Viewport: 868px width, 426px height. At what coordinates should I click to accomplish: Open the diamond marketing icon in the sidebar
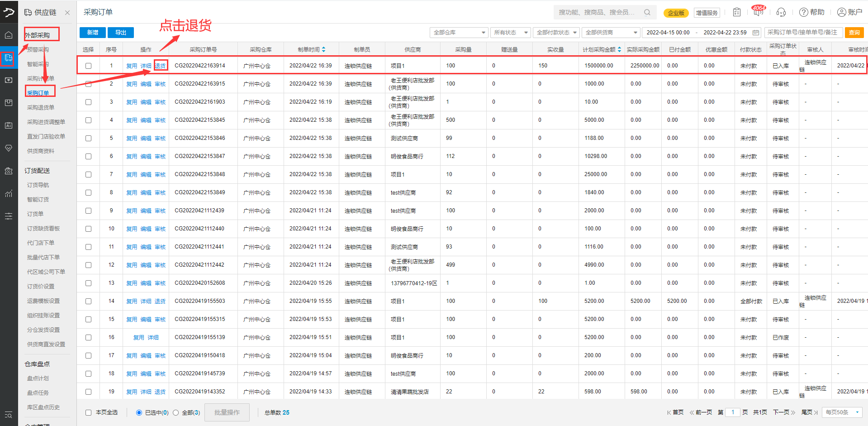tap(9, 148)
